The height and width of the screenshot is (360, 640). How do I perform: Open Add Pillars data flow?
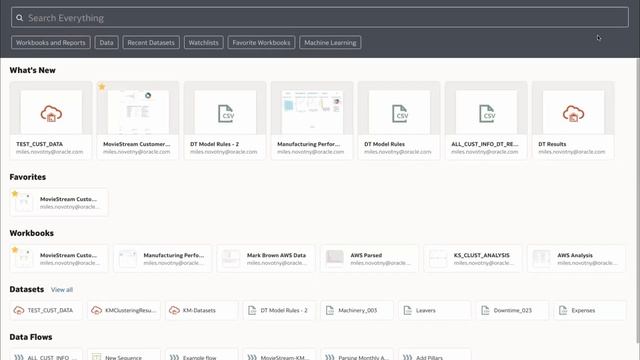[435, 354]
